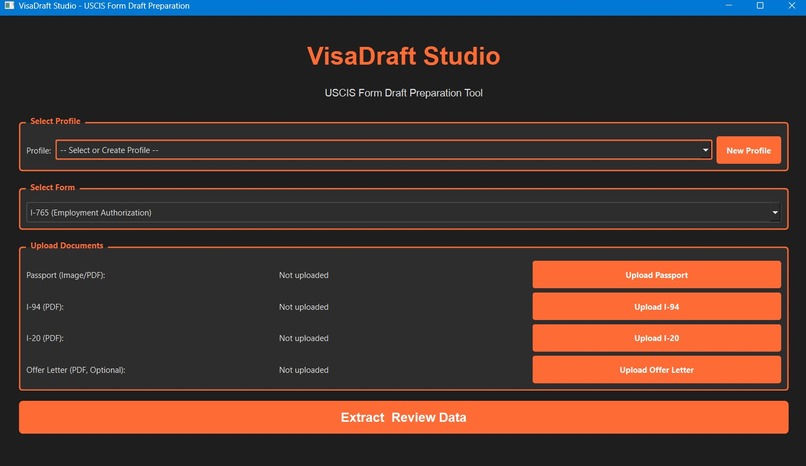Click the Profile: field label

click(x=39, y=151)
